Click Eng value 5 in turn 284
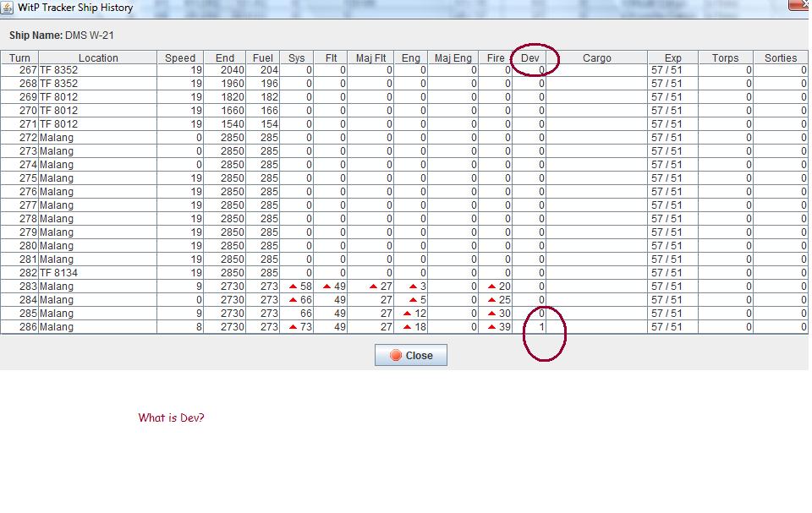 click(411, 300)
